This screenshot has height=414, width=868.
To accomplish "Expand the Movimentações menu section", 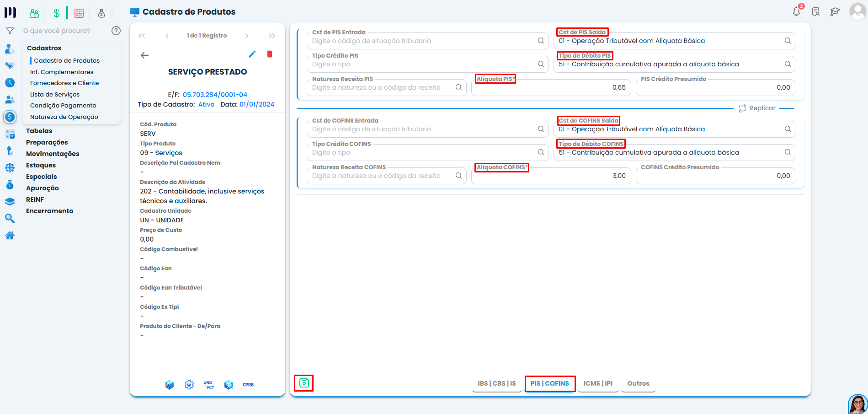I will pyautogui.click(x=53, y=154).
